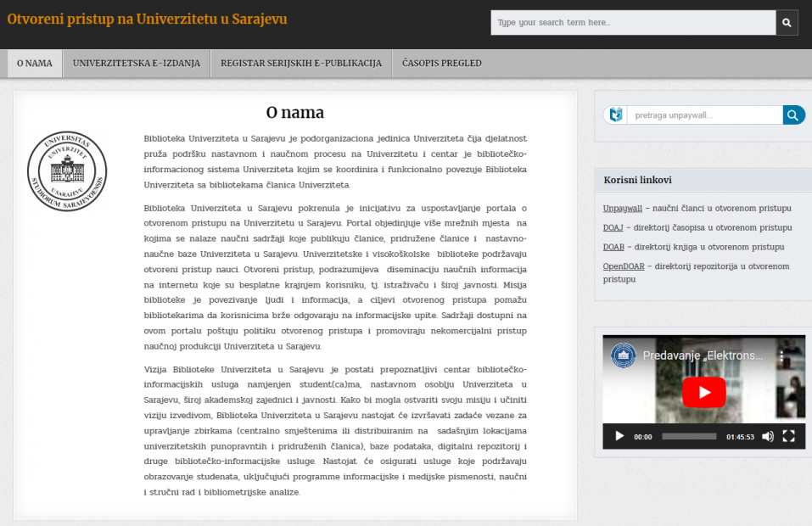Screen dimensions: 812x526
Task: Switch to the ČASOPIS PREGLED tab
Action: tap(440, 63)
